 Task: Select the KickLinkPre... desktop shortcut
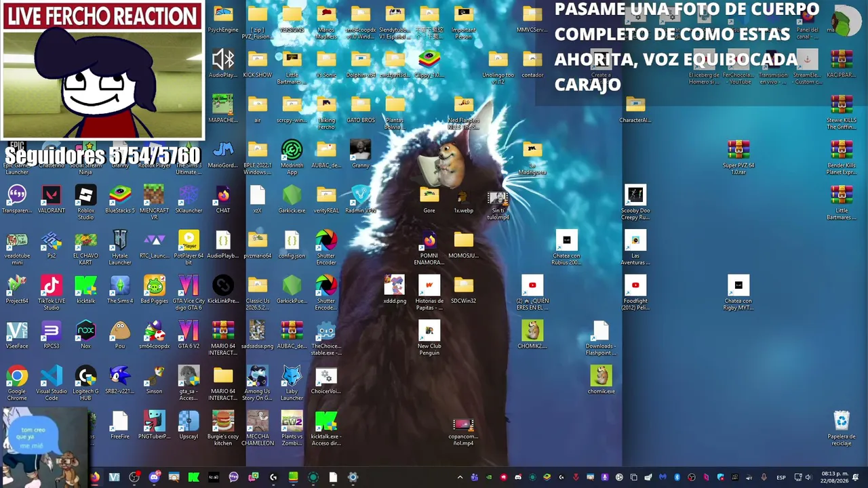point(223,289)
